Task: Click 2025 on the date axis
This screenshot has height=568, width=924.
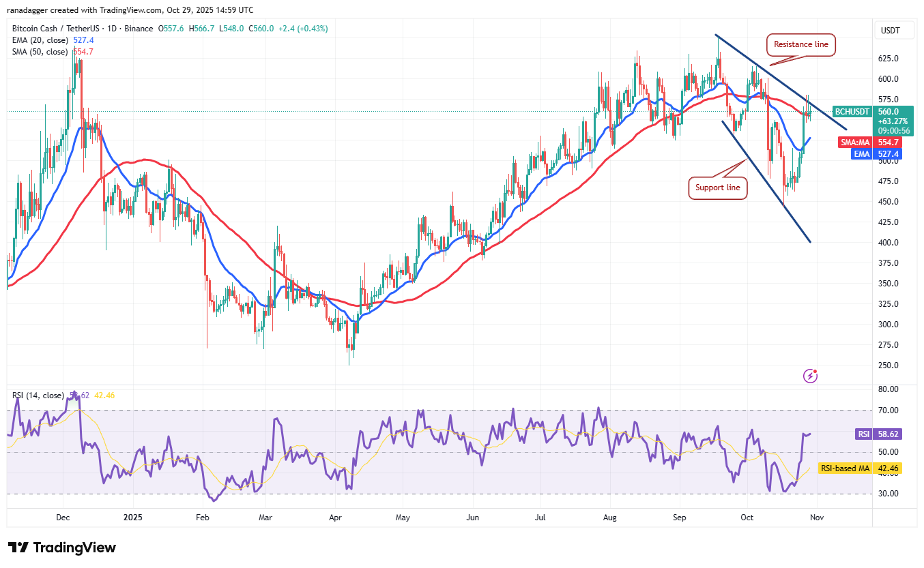Action: [133, 518]
